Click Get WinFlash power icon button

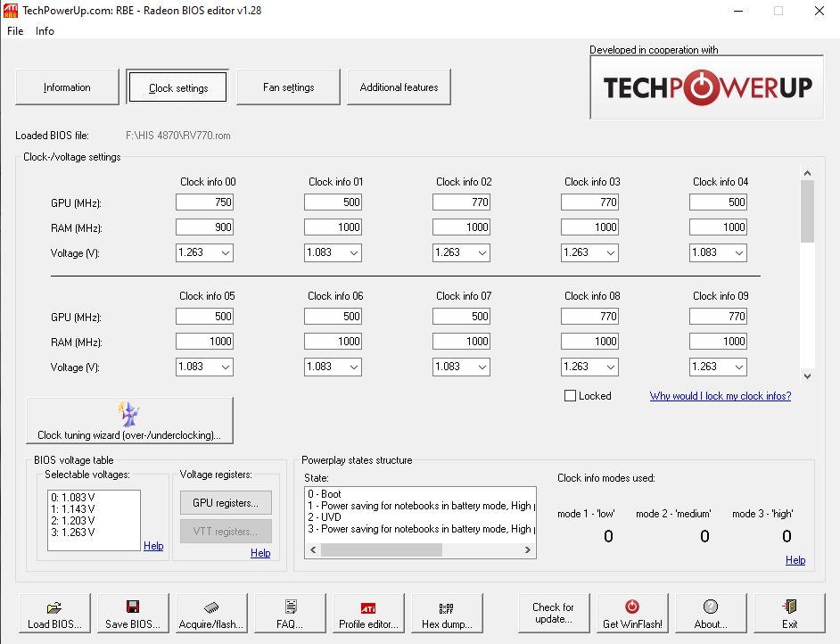pos(633,614)
